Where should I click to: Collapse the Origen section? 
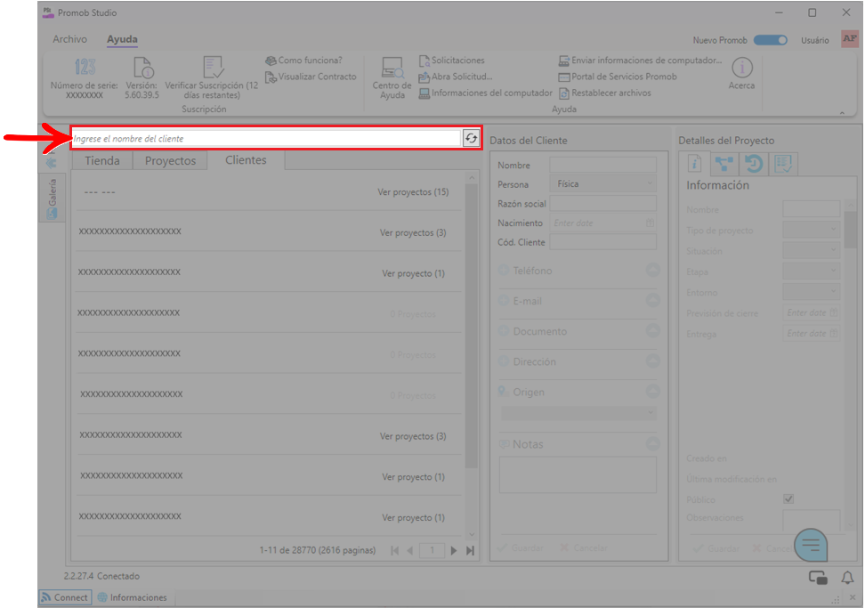coord(652,392)
